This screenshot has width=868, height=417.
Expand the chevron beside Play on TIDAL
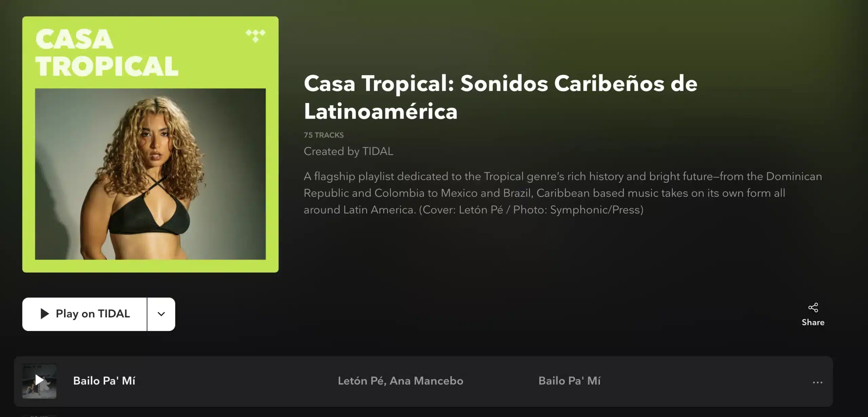tap(161, 314)
